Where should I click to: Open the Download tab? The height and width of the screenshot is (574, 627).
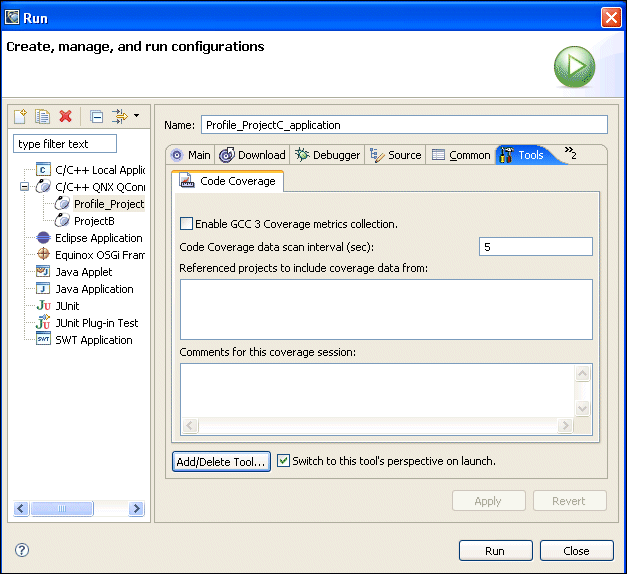(253, 155)
